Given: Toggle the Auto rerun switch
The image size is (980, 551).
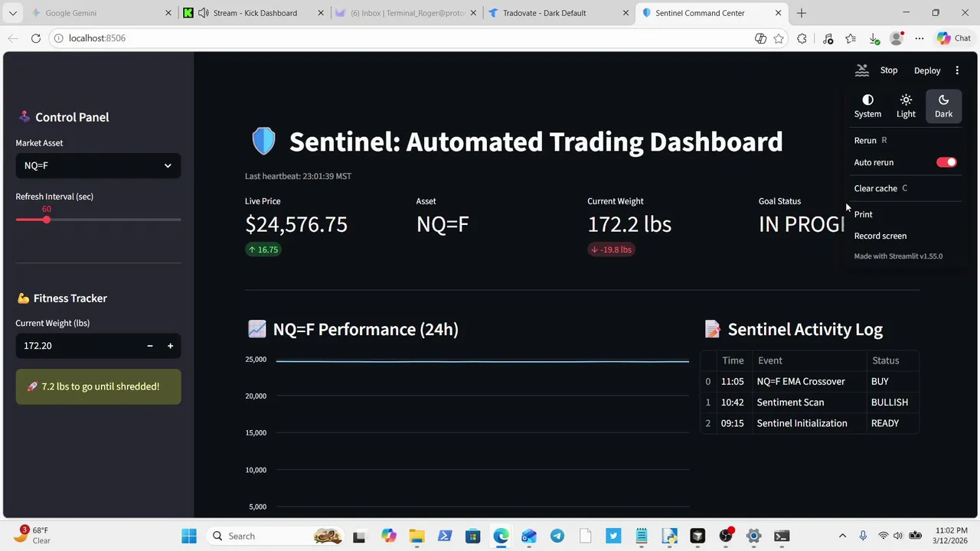Looking at the screenshot, I should coord(946,162).
